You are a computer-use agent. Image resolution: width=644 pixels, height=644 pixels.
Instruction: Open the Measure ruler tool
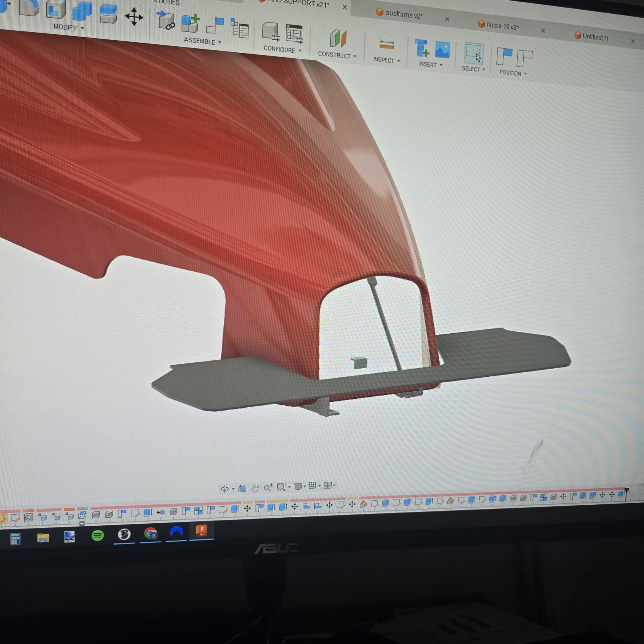point(386,45)
